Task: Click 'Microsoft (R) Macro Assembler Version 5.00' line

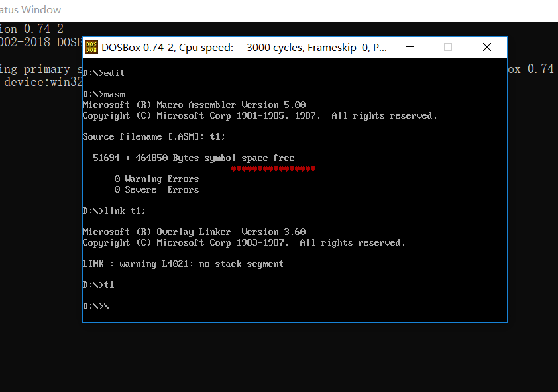Action: click(x=194, y=105)
